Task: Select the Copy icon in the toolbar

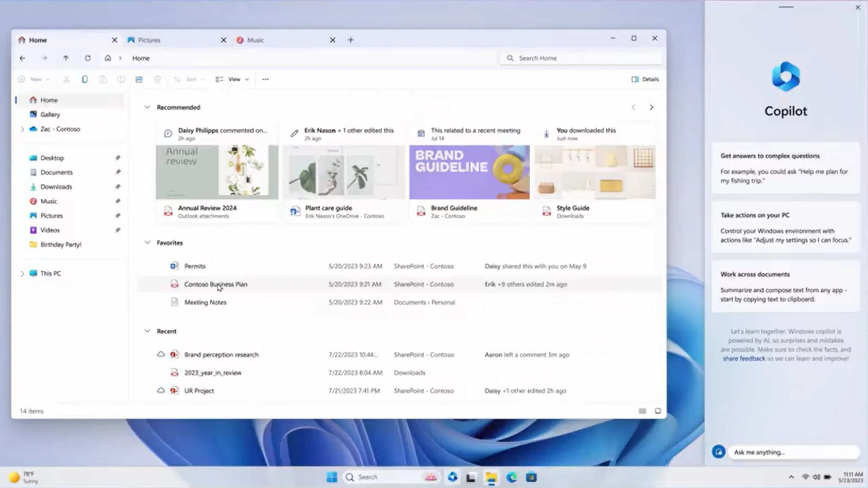Action: tap(85, 79)
